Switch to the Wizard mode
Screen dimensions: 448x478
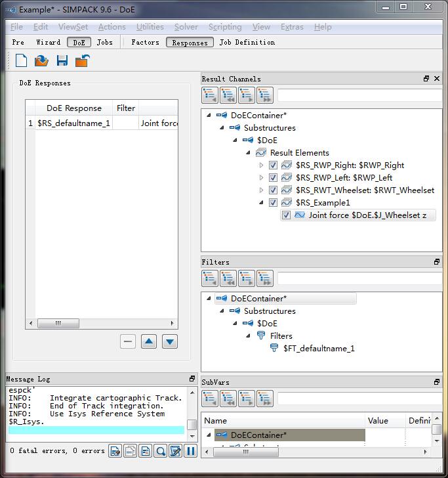pos(48,43)
